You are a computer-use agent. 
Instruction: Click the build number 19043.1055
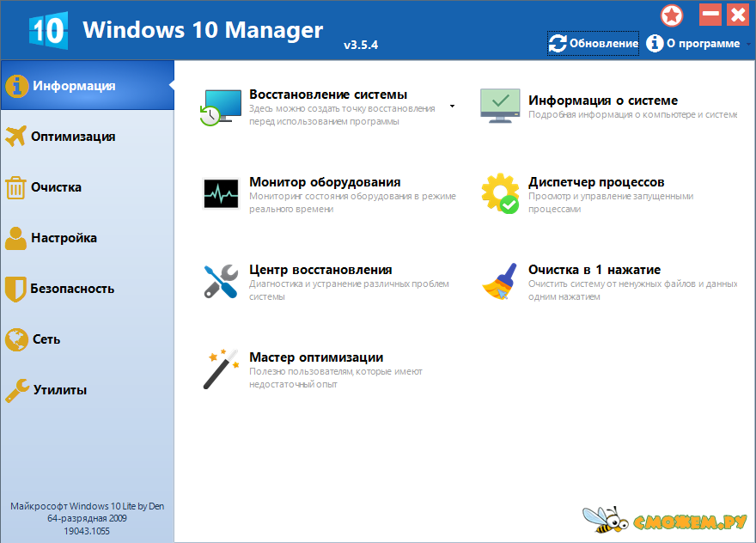coord(88,531)
